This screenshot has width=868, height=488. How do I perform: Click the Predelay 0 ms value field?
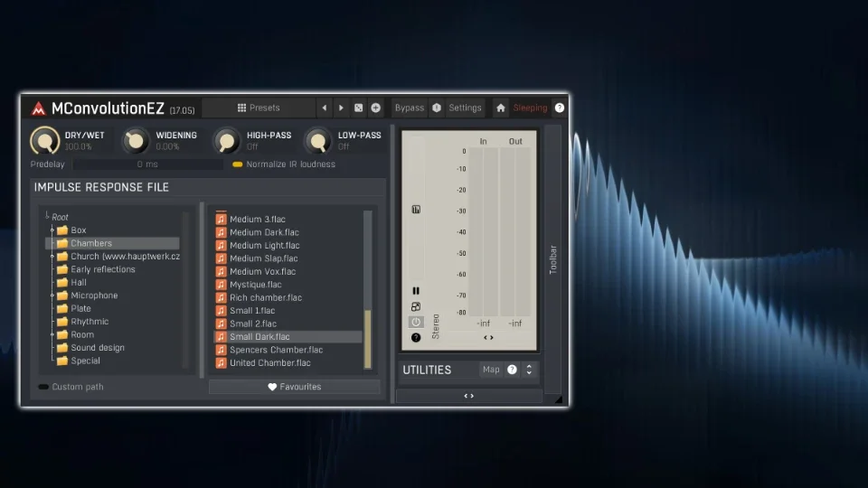147,164
